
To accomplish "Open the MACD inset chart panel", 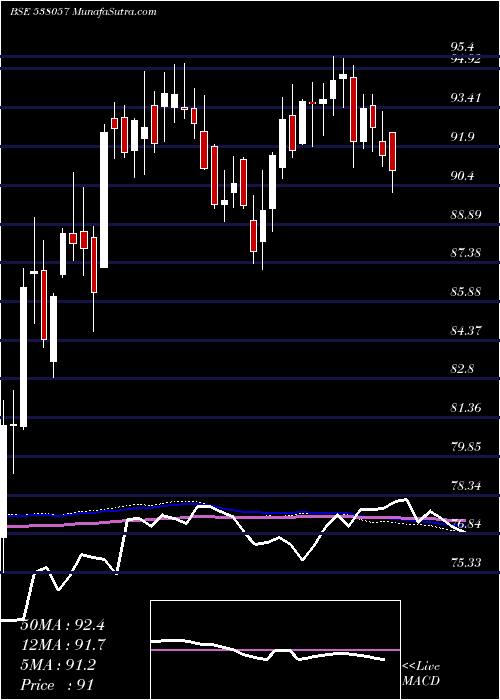I will pos(275,650).
